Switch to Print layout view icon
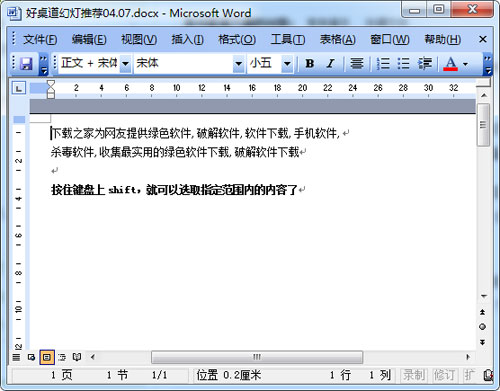Screen dimensions: 500x391 click(x=47, y=357)
